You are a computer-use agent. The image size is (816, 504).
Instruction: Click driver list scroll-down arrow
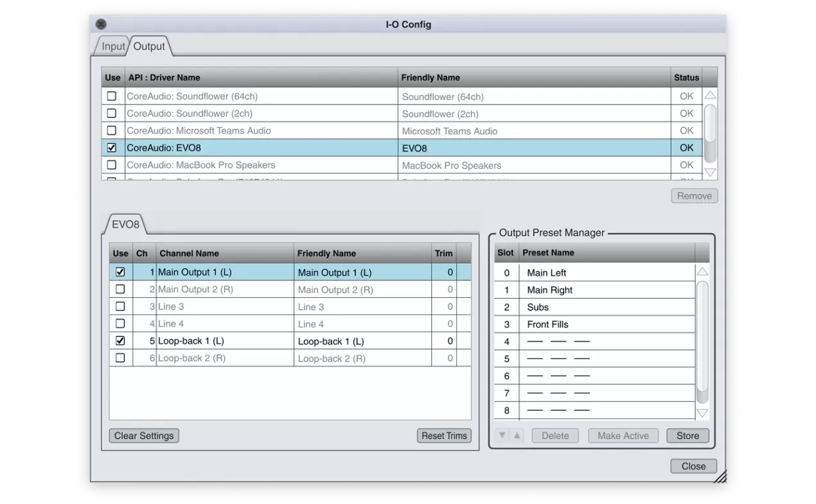pyautogui.click(x=710, y=172)
